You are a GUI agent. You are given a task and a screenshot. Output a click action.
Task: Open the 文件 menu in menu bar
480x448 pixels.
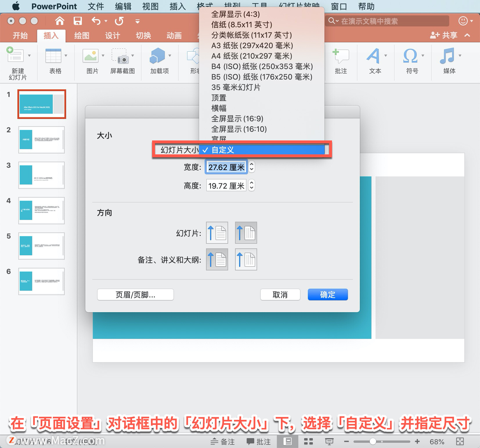click(x=96, y=6)
